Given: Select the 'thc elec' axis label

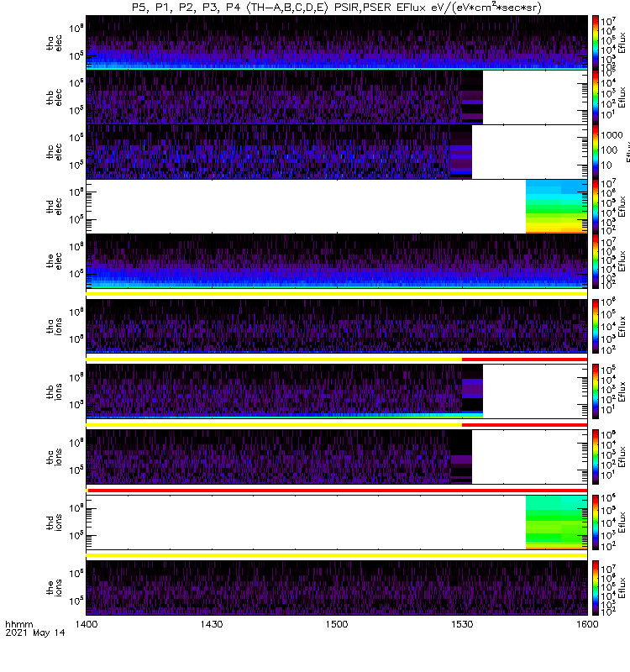Looking at the screenshot, I should click(54, 152).
